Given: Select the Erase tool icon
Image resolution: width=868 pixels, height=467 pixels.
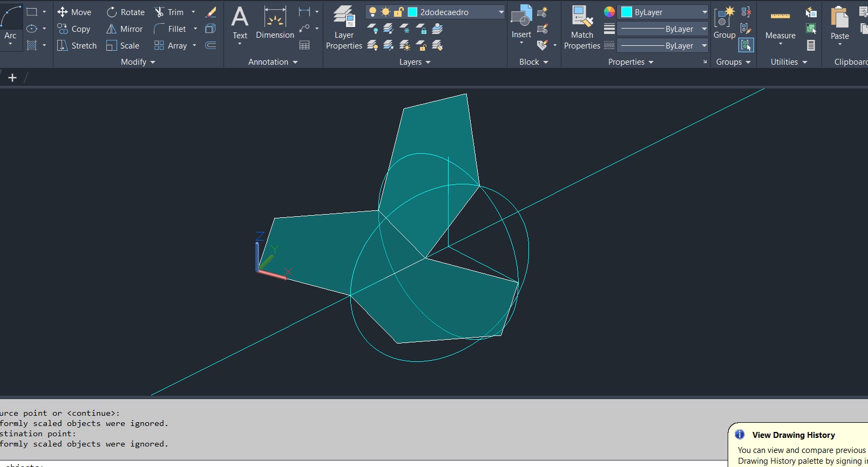Looking at the screenshot, I should coord(211,12).
